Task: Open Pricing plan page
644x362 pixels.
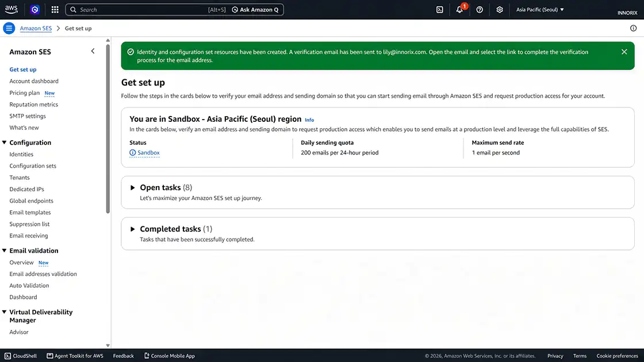Action: pyautogui.click(x=25, y=93)
